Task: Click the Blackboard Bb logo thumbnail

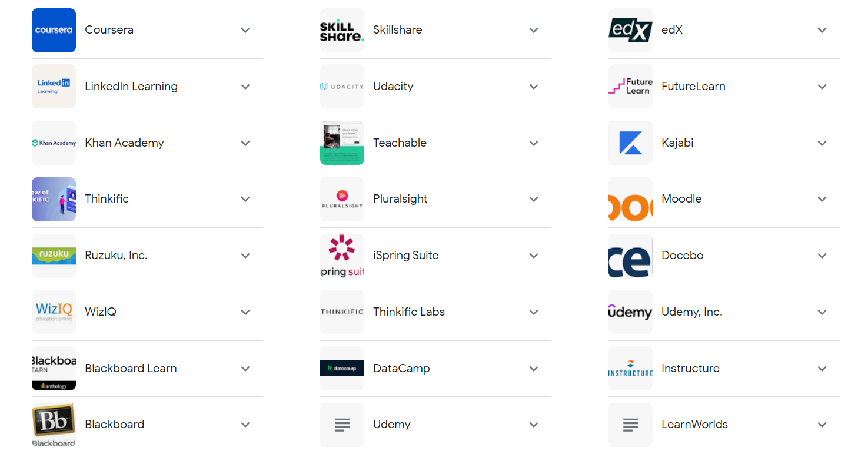Action: coord(54,425)
